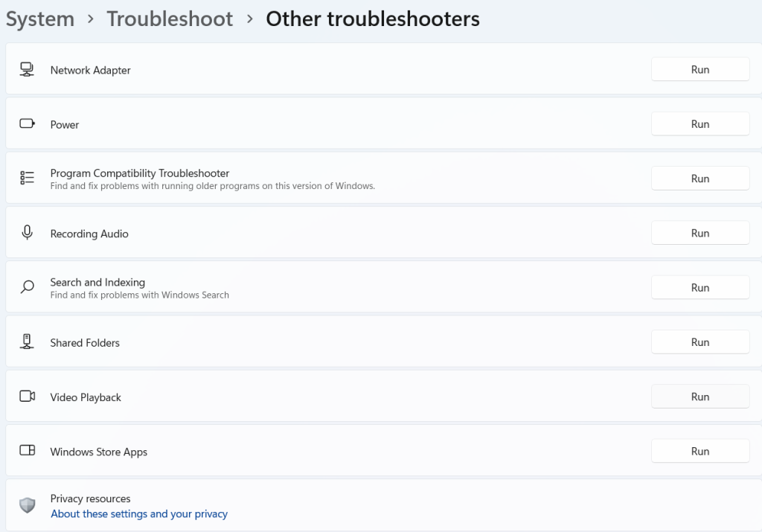Run the Recording Audio troubleshooter
762x532 pixels.
tap(700, 233)
